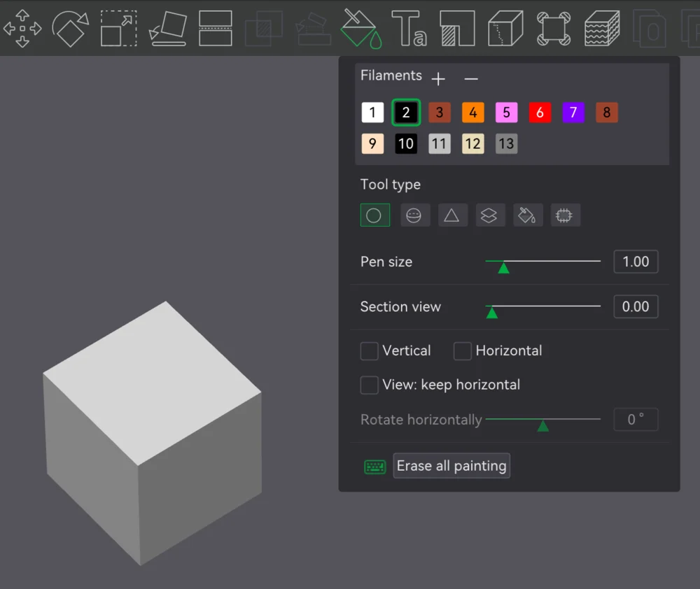Click the gray cube model in viewport

point(152,433)
